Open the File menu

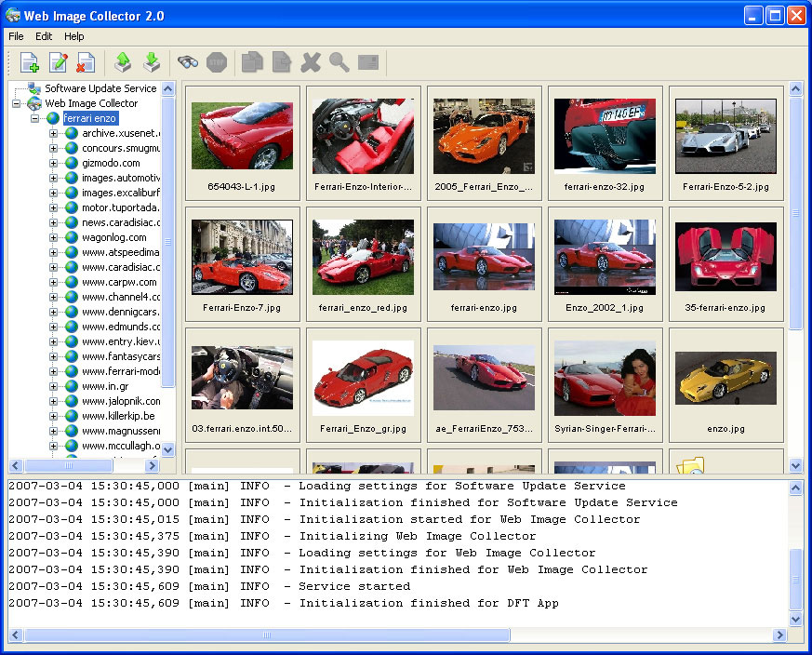point(16,36)
